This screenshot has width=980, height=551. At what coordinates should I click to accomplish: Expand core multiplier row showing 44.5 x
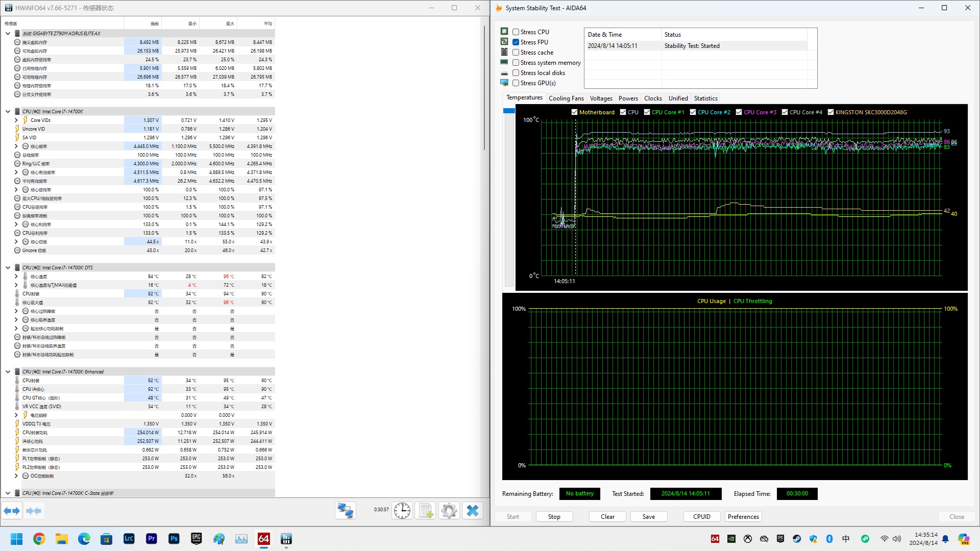(x=16, y=241)
